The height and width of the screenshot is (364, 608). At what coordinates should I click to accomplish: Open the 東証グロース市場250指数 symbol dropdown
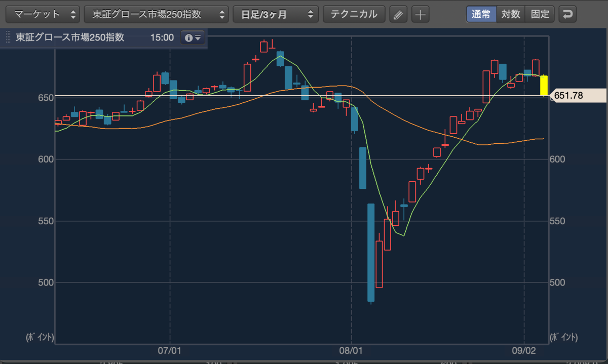(156, 14)
